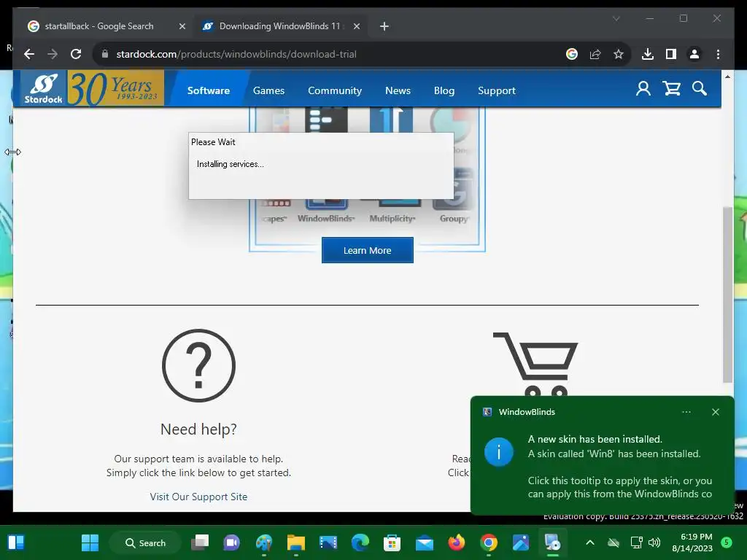Open the Software menu
The width and height of the screenshot is (747, 560).
[208, 90]
